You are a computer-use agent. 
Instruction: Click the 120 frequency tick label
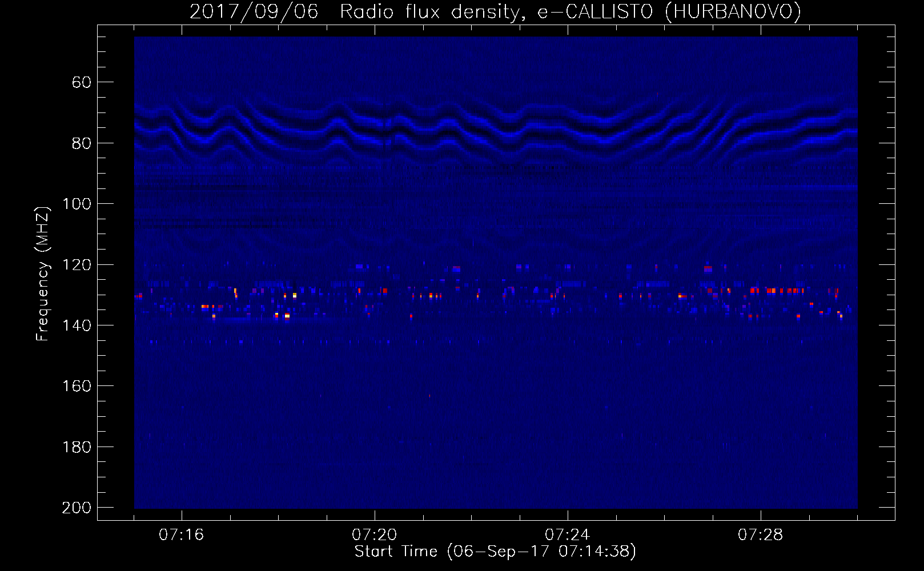(x=77, y=265)
